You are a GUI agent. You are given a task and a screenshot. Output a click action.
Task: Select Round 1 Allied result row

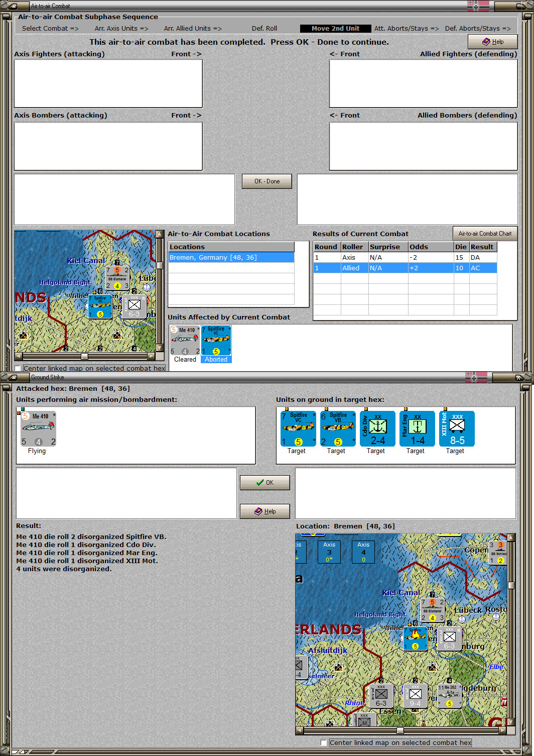coord(405,268)
